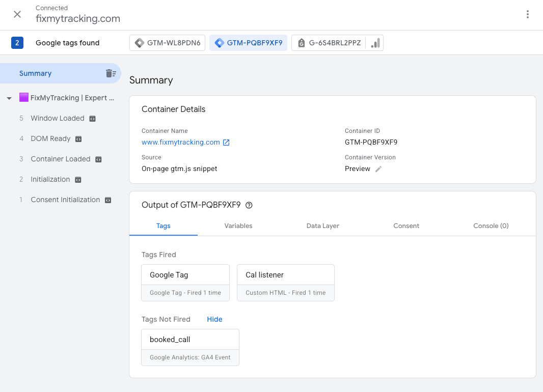The width and height of the screenshot is (543, 392).
Task: Open the DOM Ready event
Action: click(50, 139)
